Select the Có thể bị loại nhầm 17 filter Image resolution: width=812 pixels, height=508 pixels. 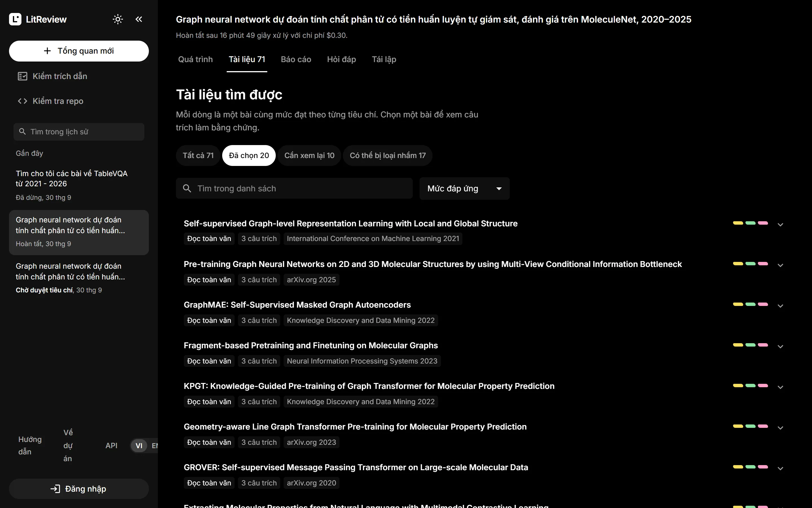[x=388, y=156]
